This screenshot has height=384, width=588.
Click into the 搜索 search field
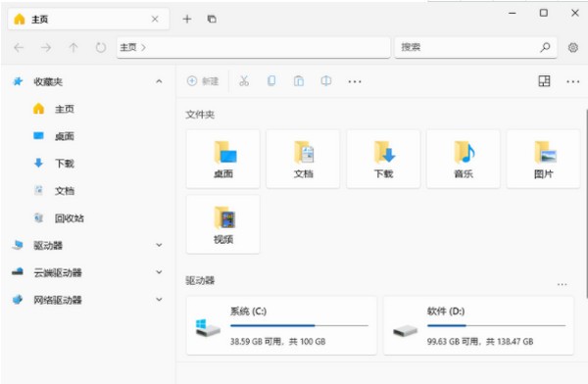click(475, 47)
